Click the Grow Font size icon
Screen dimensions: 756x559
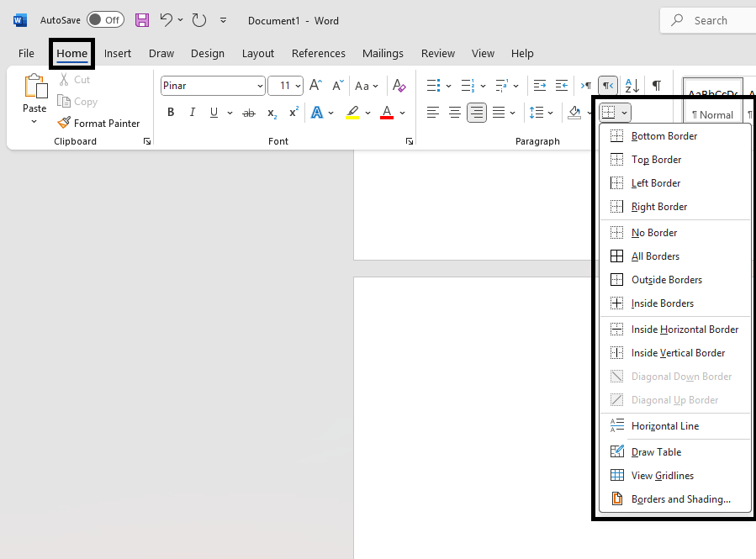coord(315,86)
